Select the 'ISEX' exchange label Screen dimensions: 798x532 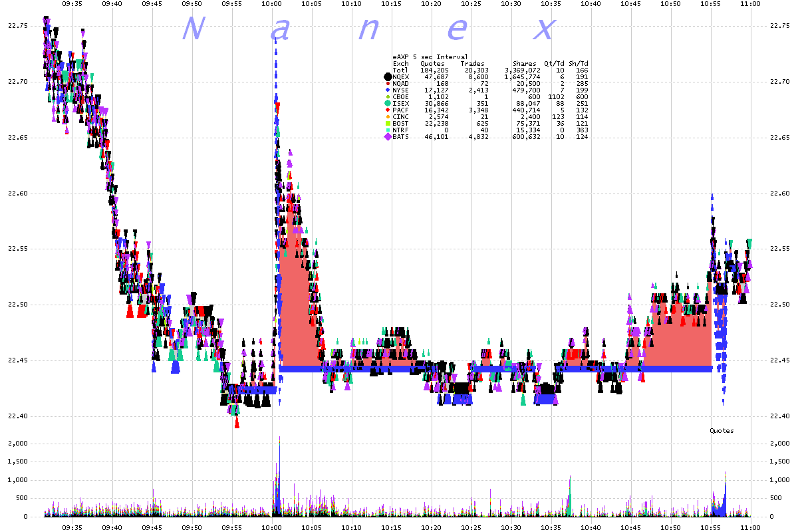(401, 103)
